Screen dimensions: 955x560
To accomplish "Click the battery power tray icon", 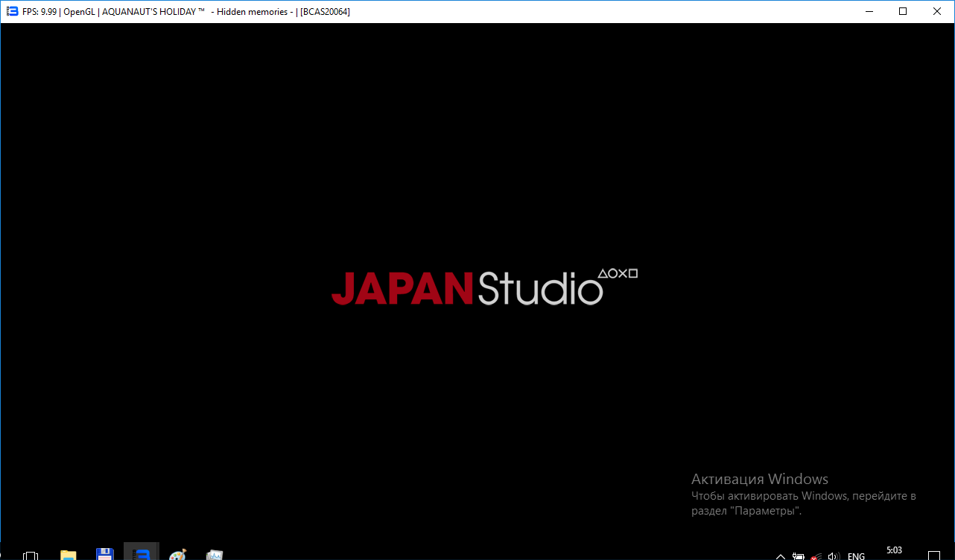I will click(x=798, y=556).
